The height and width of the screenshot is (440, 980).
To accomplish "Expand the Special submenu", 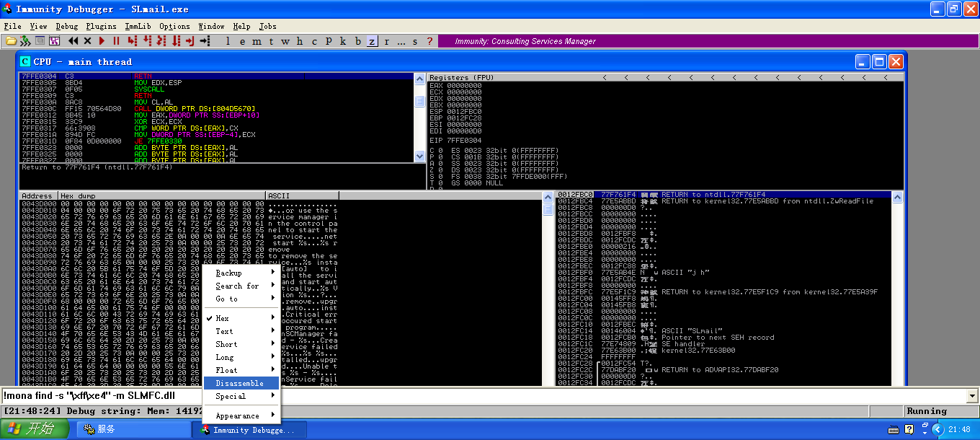I will [241, 396].
